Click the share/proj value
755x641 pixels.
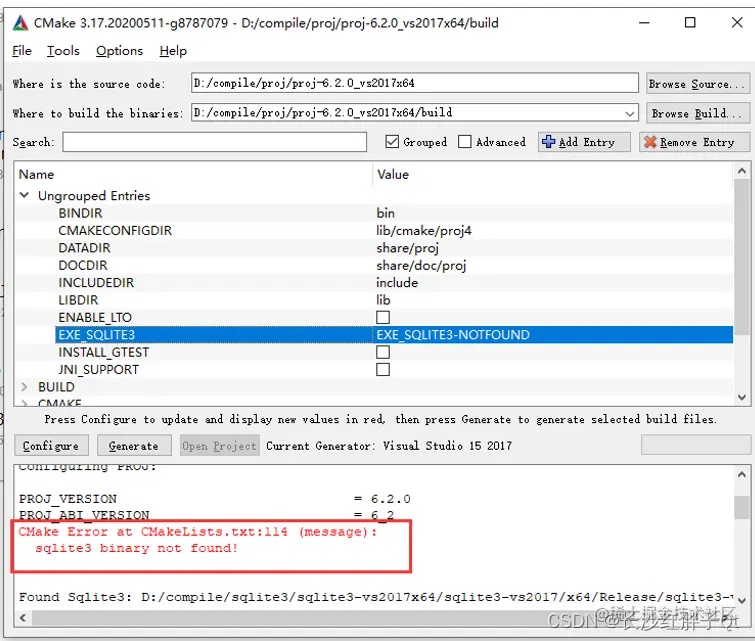click(407, 248)
